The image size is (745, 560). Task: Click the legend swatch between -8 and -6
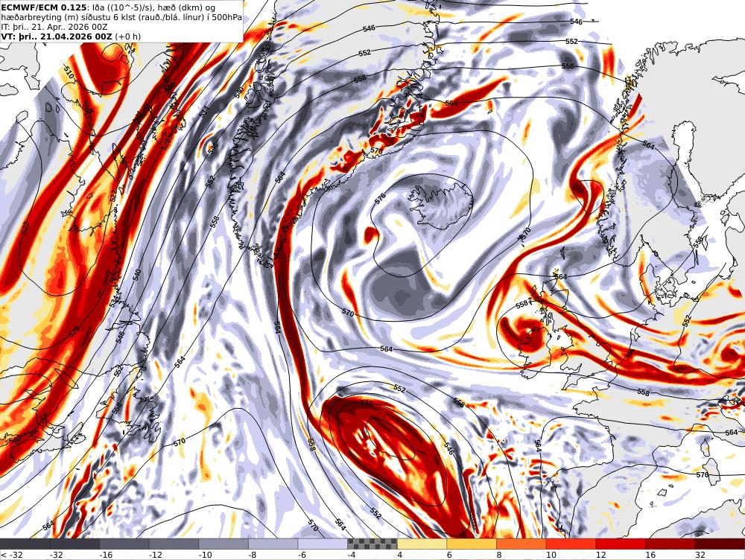273,544
